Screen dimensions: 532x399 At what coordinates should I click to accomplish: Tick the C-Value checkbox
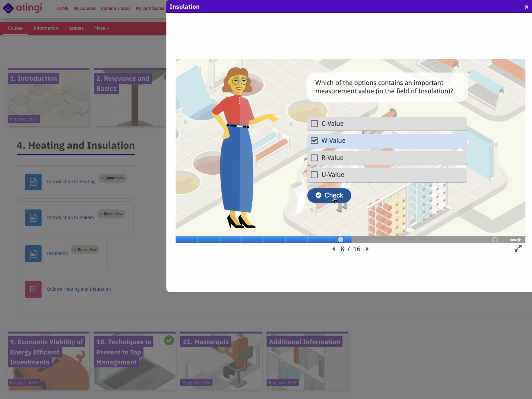coord(314,124)
